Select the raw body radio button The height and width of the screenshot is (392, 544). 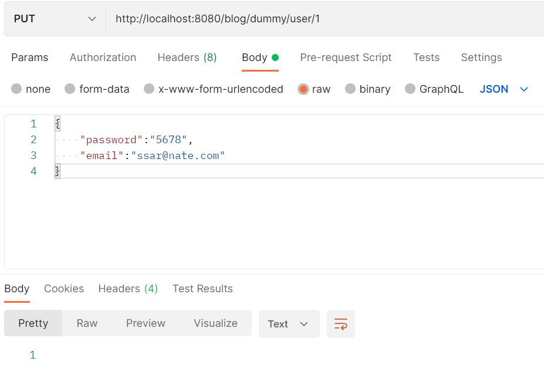point(303,89)
